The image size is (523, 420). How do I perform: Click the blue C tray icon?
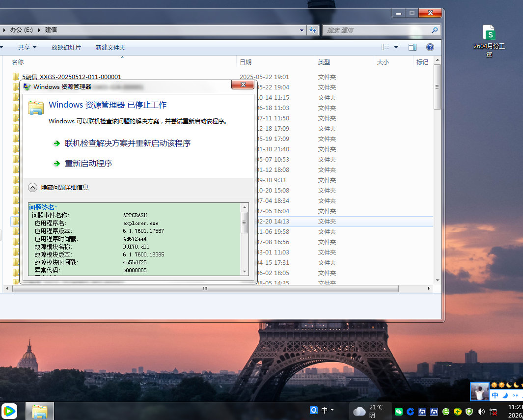[x=410, y=412]
